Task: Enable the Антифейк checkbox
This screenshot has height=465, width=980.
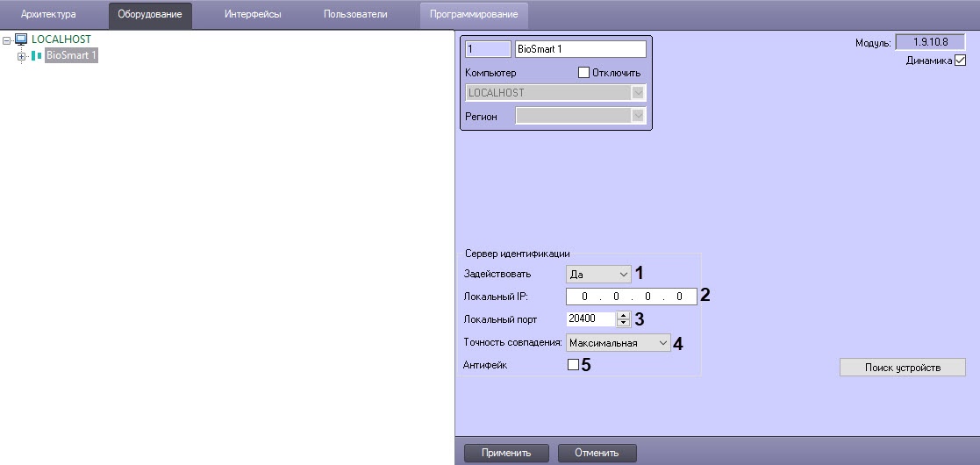Action: 573,365
